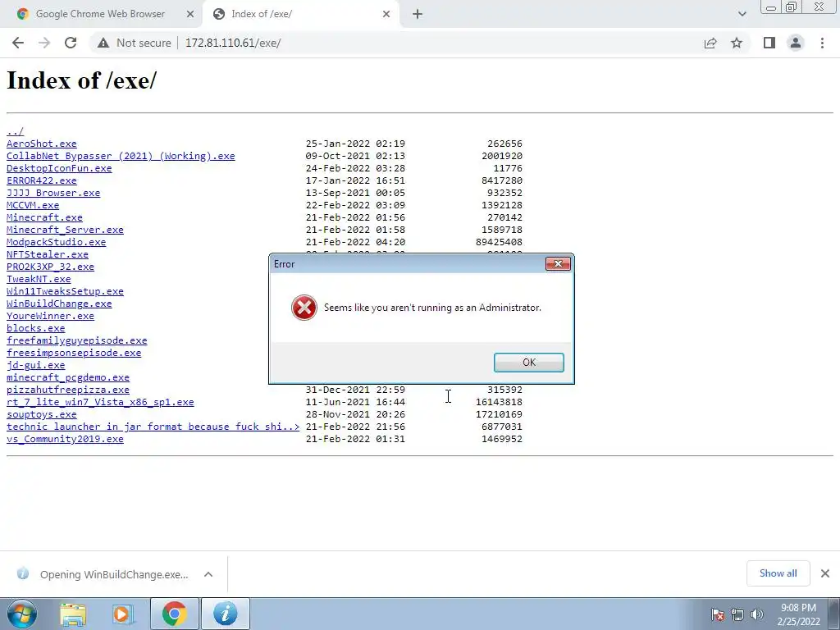Viewport: 840px width, 630px height.
Task: Open the Windows Start button
Action: (22, 614)
